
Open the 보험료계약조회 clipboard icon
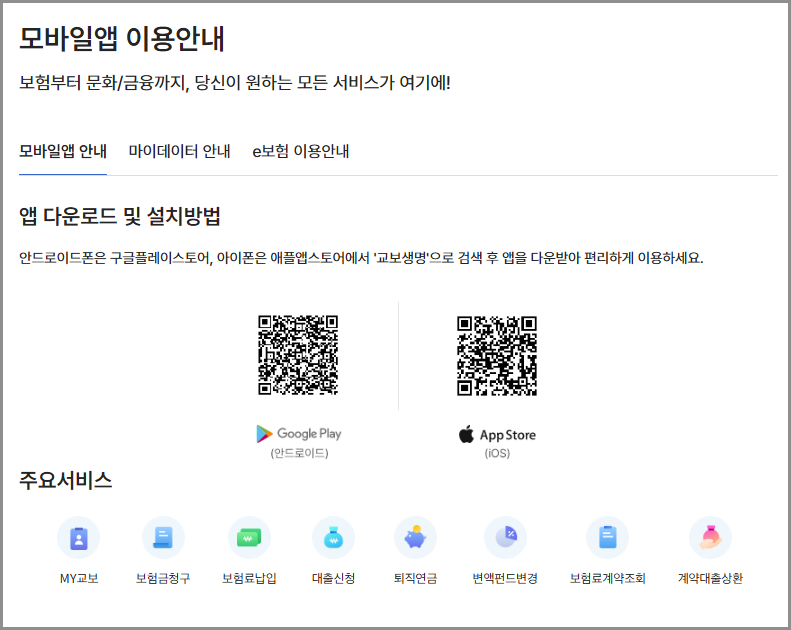607,538
